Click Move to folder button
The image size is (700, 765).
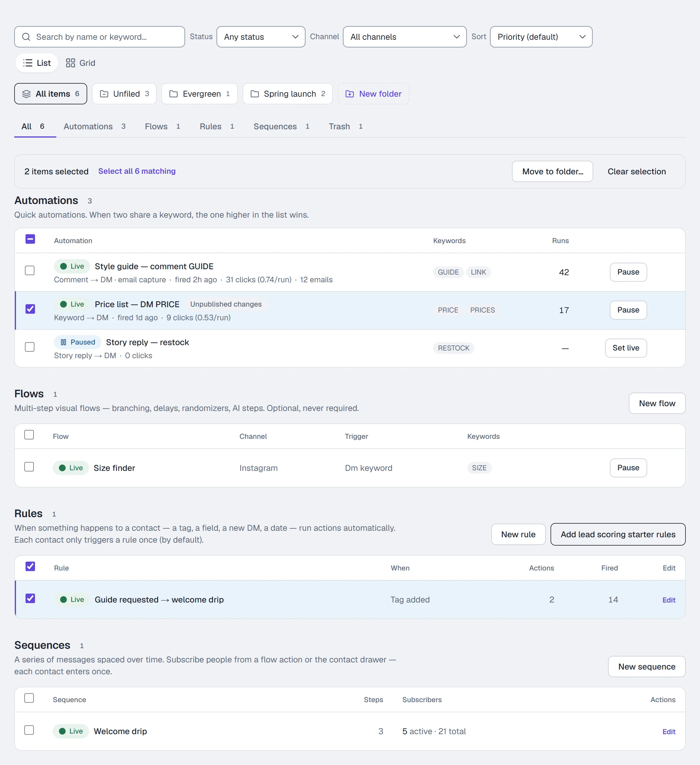click(552, 171)
